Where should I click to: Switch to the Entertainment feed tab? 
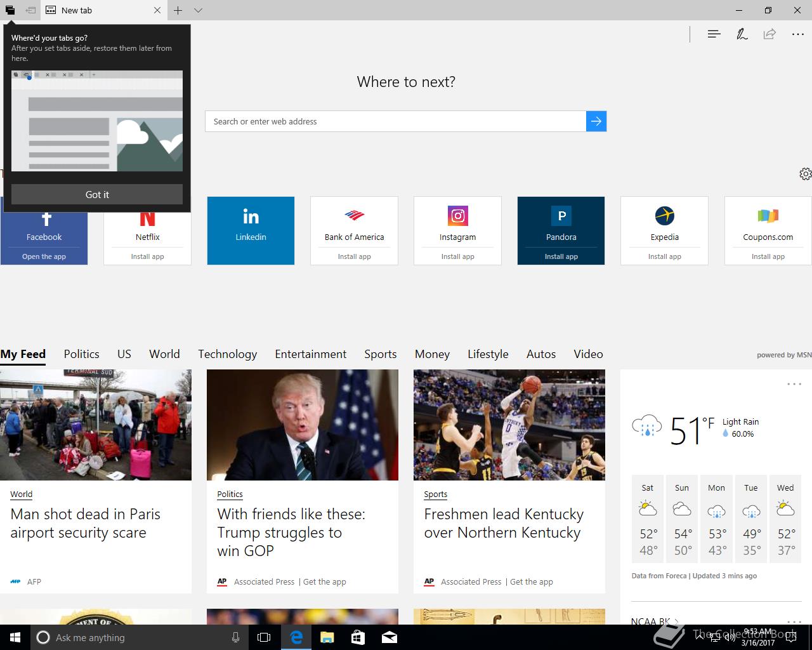311,354
